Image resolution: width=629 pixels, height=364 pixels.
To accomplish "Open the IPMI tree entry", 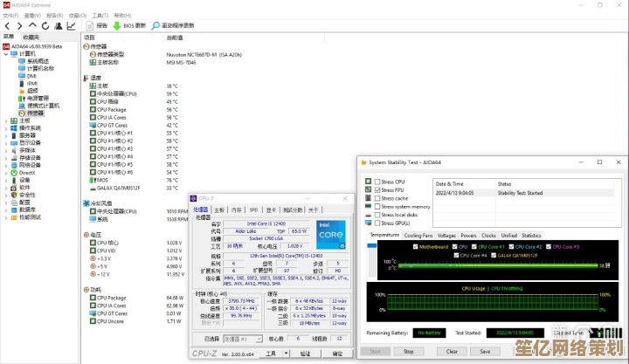I will click(32, 84).
